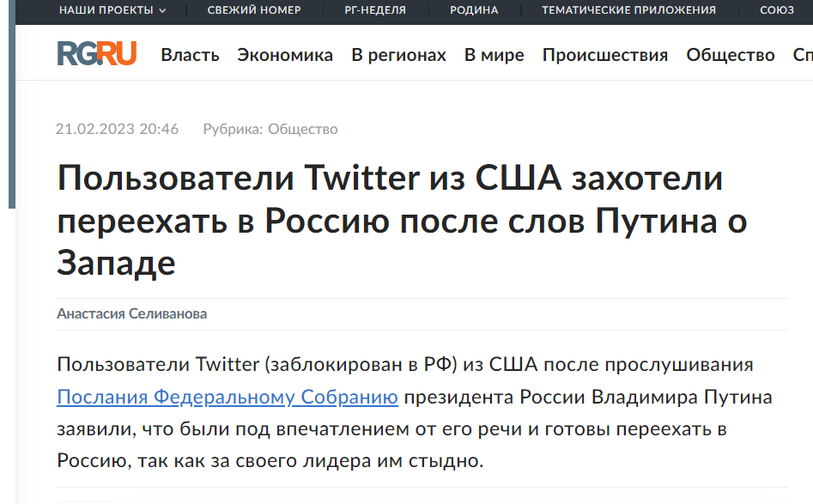
Task: Open the В мире section
Action: coord(494,55)
